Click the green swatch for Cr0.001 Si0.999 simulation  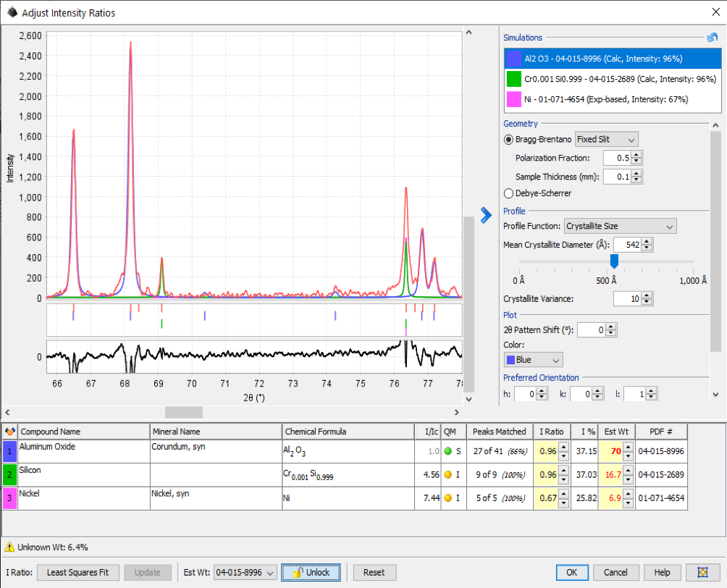click(x=513, y=80)
